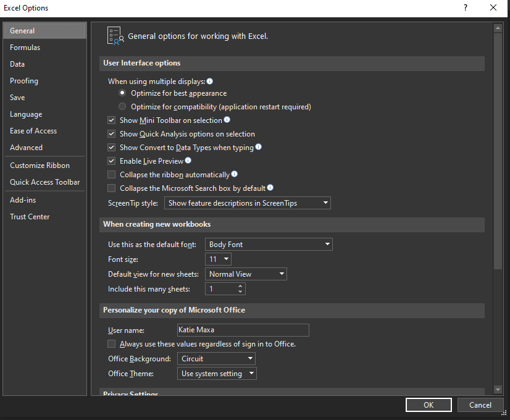Click the Include this many sheets field
This screenshot has height=420, width=510.
click(x=225, y=289)
